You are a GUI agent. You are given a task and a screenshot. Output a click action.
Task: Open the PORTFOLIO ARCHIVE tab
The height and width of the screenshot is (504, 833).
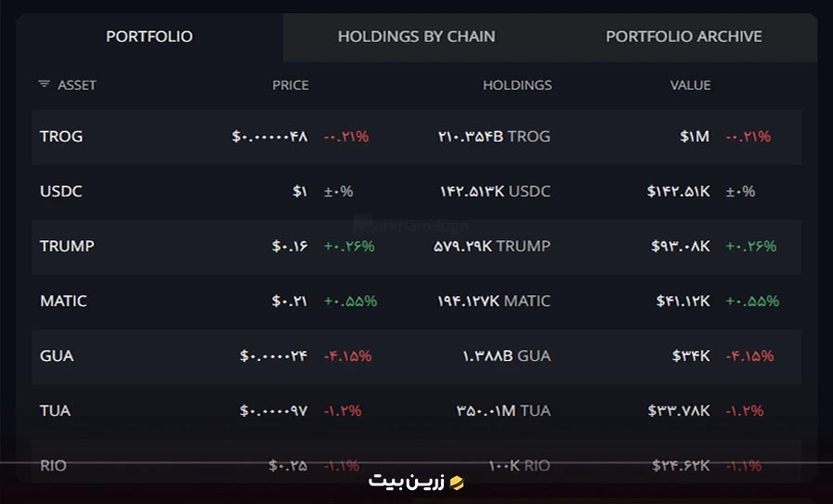pos(683,36)
